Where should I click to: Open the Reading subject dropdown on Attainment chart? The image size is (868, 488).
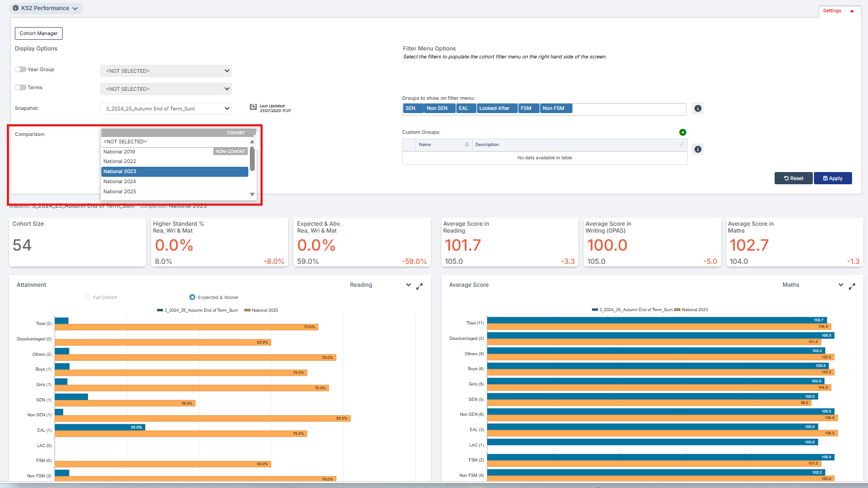(x=408, y=285)
